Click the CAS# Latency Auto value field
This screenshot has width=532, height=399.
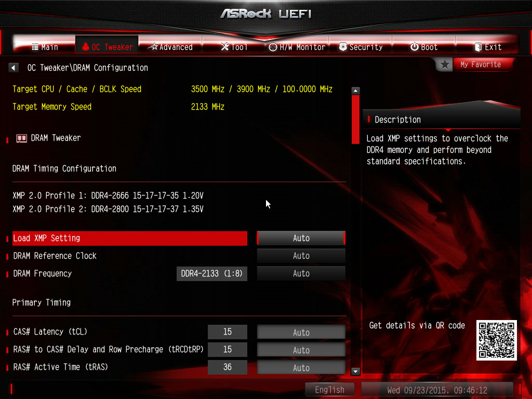(x=301, y=332)
